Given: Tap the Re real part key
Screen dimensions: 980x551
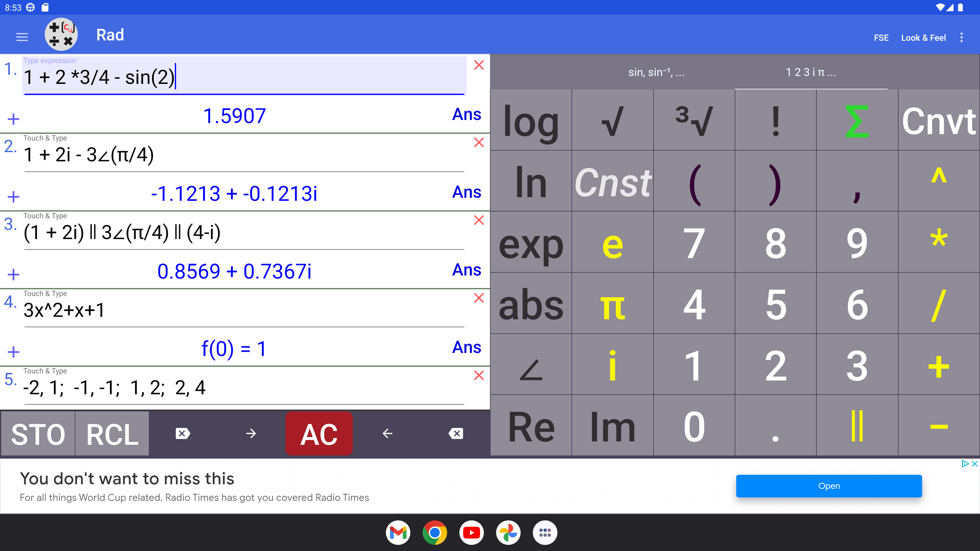Looking at the screenshot, I should [531, 425].
